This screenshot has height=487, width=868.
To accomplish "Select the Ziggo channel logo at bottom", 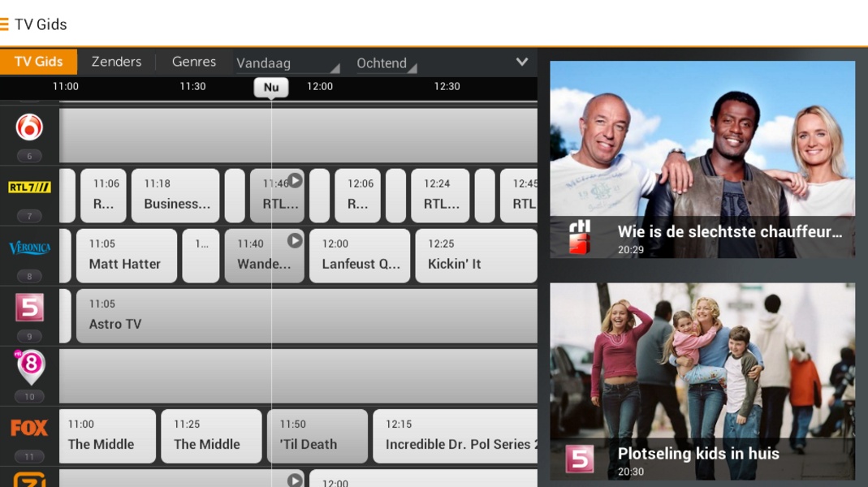I will 29,479.
